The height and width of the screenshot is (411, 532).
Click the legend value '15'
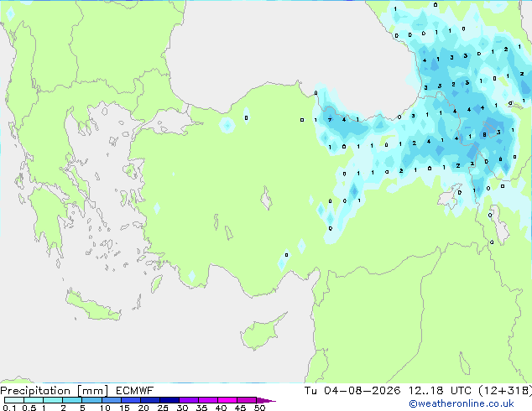pyautogui.click(x=124, y=408)
